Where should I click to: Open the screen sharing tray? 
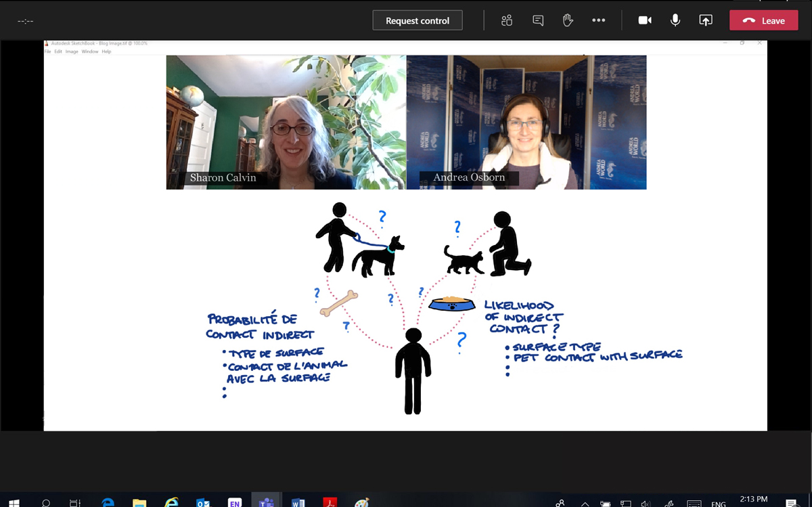coord(706,20)
